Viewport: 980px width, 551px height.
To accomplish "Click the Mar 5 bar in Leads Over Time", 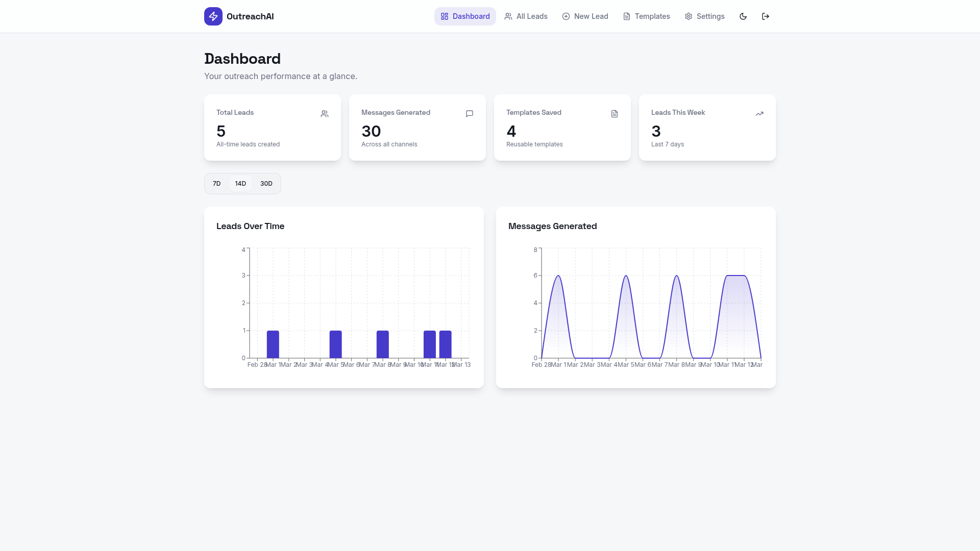I will click(335, 344).
